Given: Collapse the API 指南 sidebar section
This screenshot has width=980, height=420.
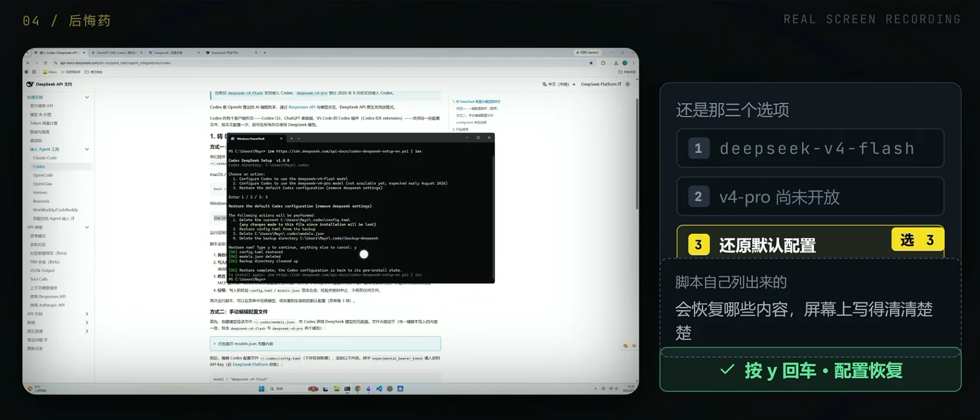Looking at the screenshot, I should click(x=87, y=227).
